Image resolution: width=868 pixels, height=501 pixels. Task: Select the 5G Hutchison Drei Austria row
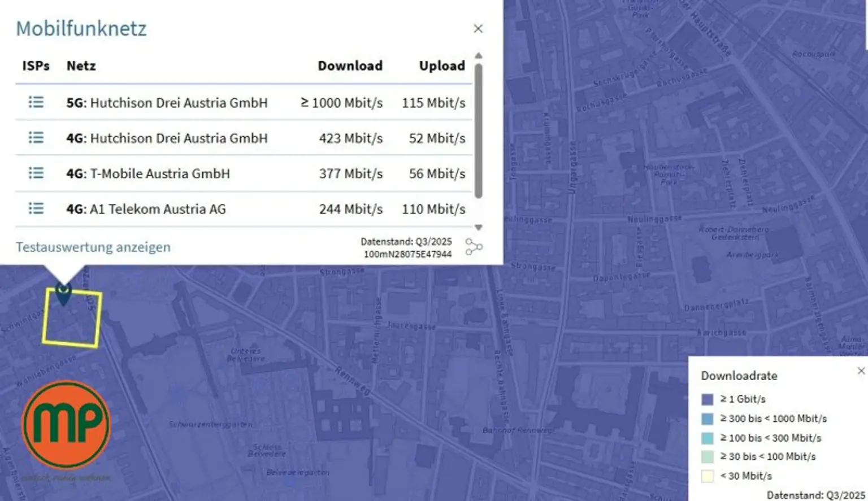(244, 102)
